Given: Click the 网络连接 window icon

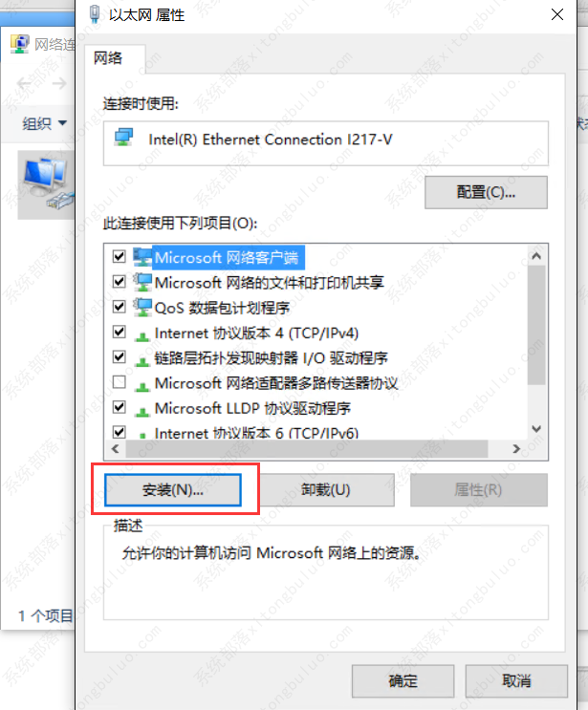Looking at the screenshot, I should coord(19,44).
